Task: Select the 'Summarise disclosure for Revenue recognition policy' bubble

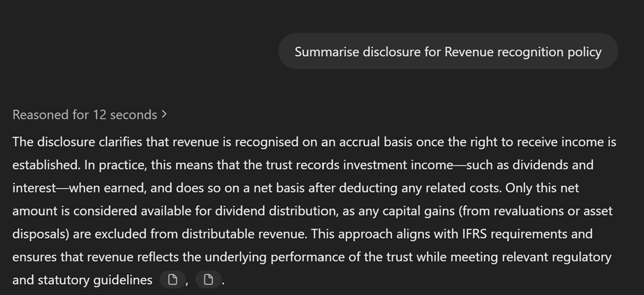Action: point(448,51)
